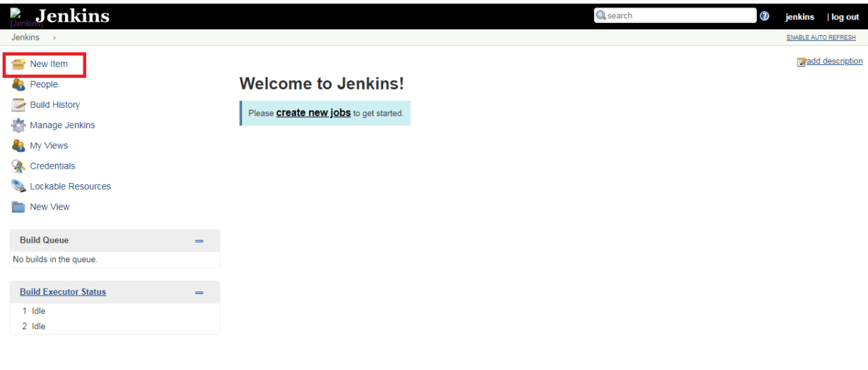This screenshot has height=370, width=868.
Task: Open the Credentials link
Action: 52,165
